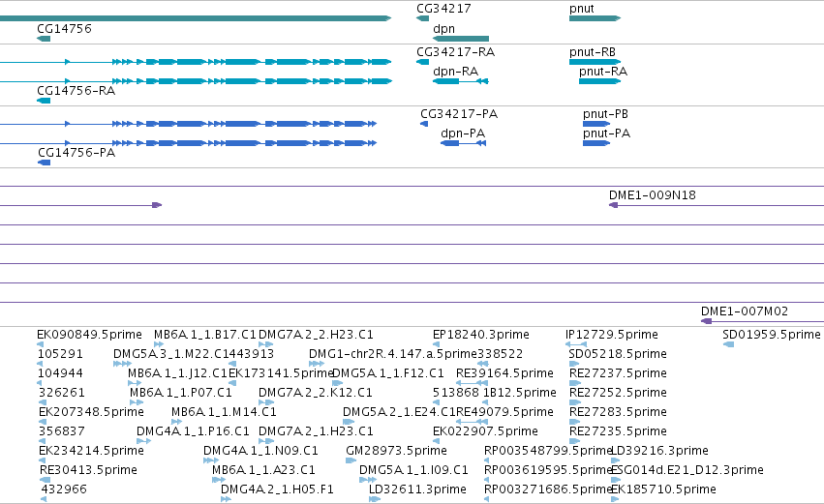
Task: Select the DME1-007M02 clone label
Action: 745,311
